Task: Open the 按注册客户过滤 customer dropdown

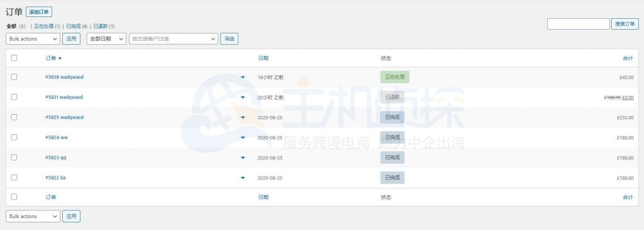Action: (x=174, y=39)
